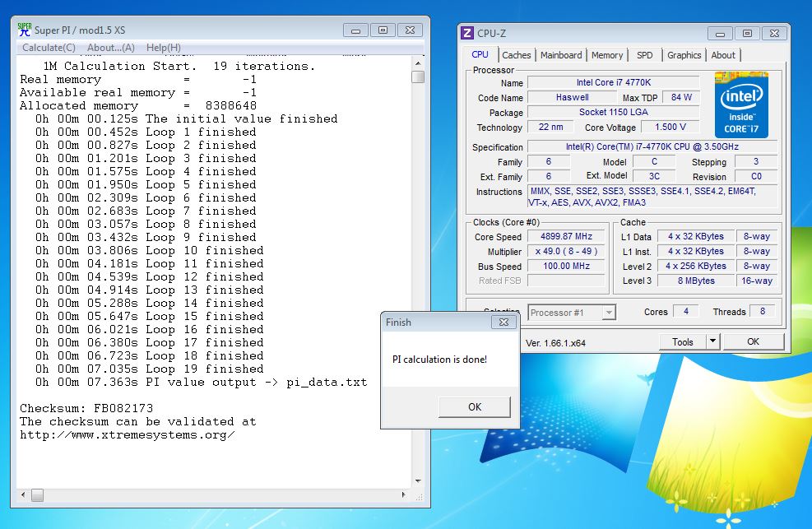Maximize the CPU-Z window
This screenshot has height=529, width=812.
(x=747, y=34)
